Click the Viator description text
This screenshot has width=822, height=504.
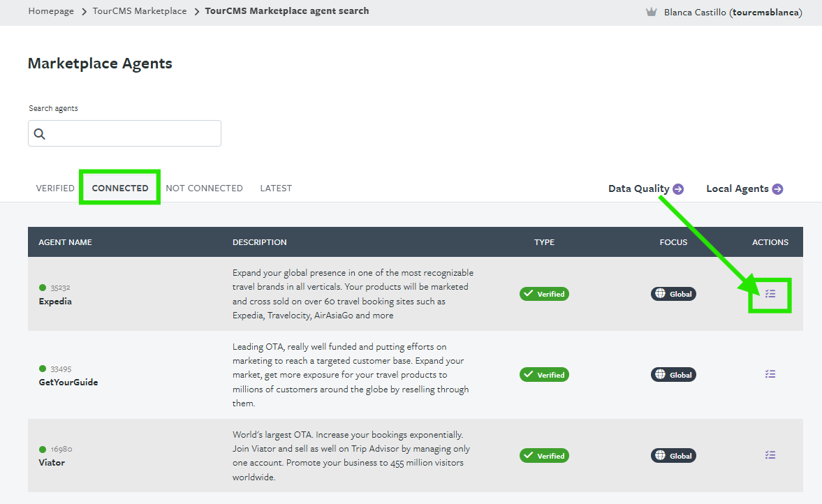click(x=351, y=456)
